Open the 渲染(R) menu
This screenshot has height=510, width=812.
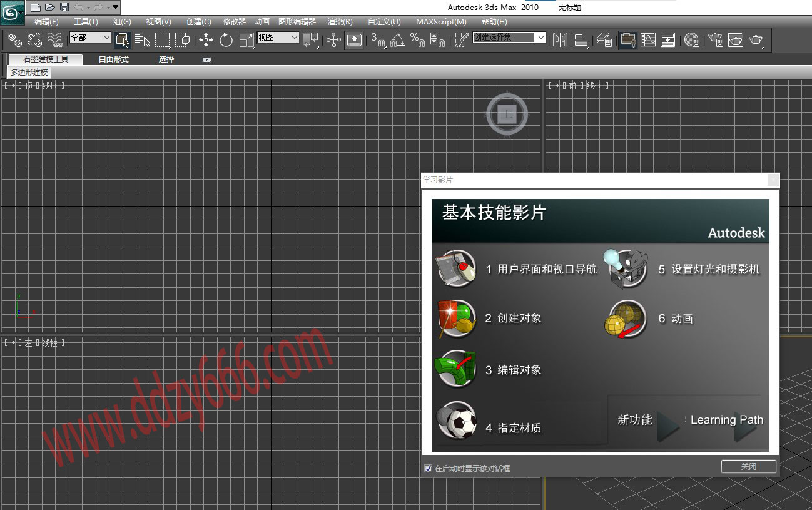pos(340,22)
